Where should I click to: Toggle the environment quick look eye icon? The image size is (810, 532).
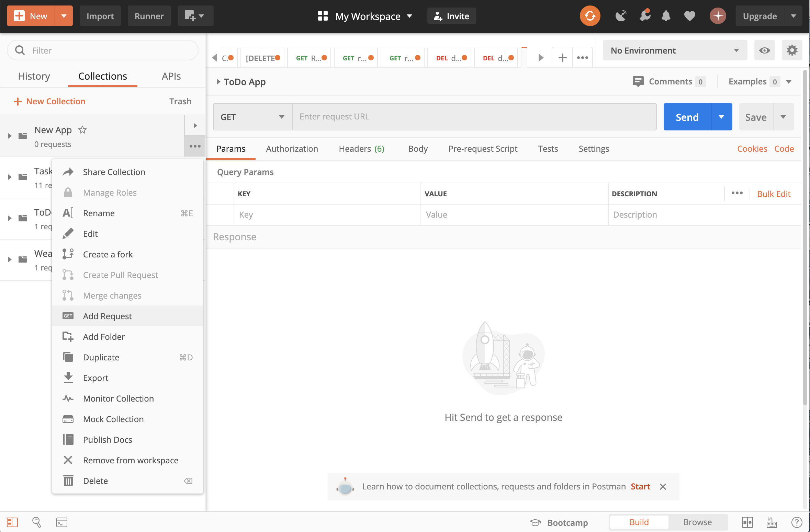764,50
